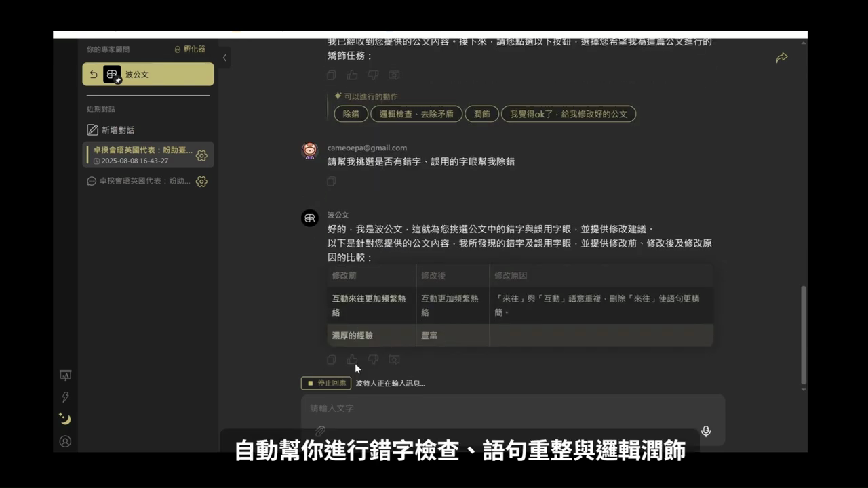Choose the 邏輯檢查、去除矛盾 action chip
The image size is (868, 488).
416,114
